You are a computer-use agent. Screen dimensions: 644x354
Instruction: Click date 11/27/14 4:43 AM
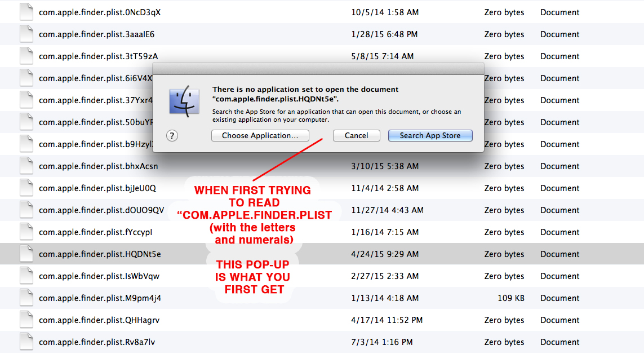pyautogui.click(x=387, y=210)
